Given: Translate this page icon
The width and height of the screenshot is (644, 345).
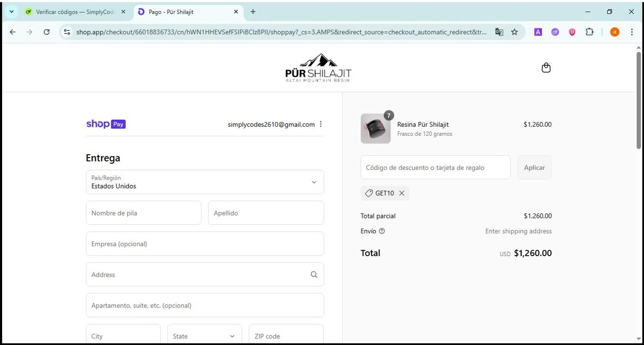Looking at the screenshot, I should point(499,32).
